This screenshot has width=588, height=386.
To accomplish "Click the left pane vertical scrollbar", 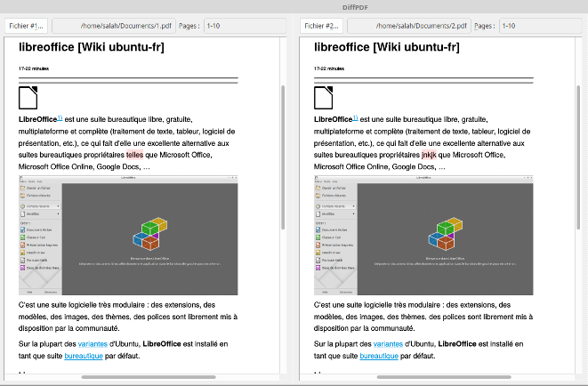I will tap(283, 157).
